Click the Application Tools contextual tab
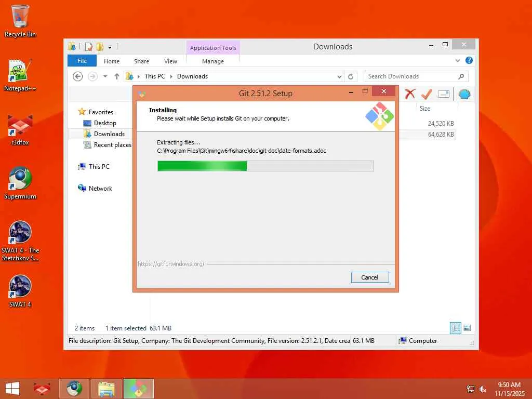532x399 pixels. [213, 48]
